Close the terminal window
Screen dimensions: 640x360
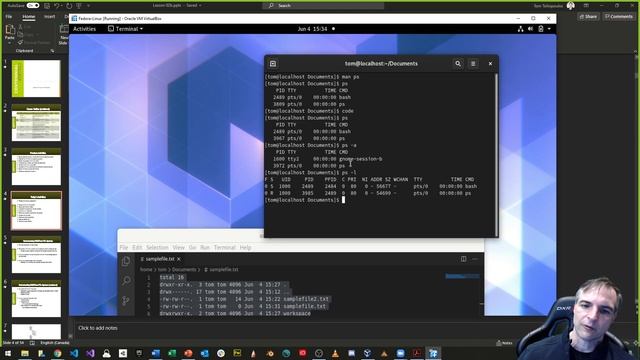tap(490, 64)
